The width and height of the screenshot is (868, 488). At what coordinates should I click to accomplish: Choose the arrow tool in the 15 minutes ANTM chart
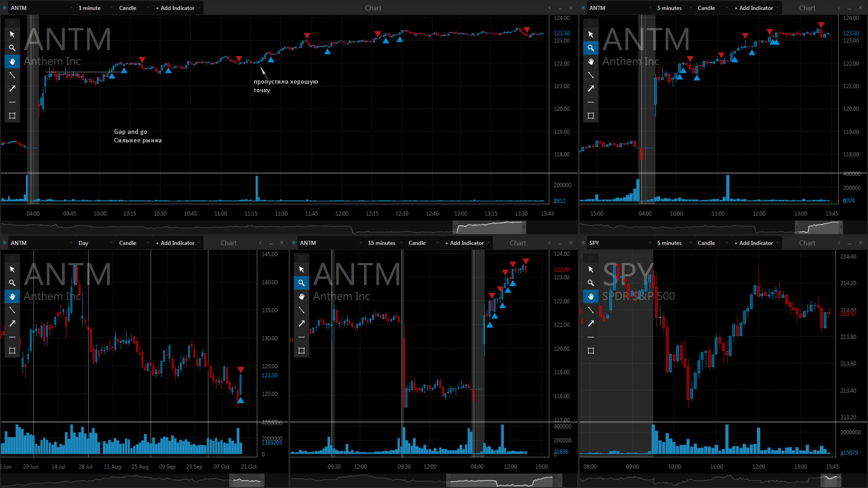tap(302, 324)
